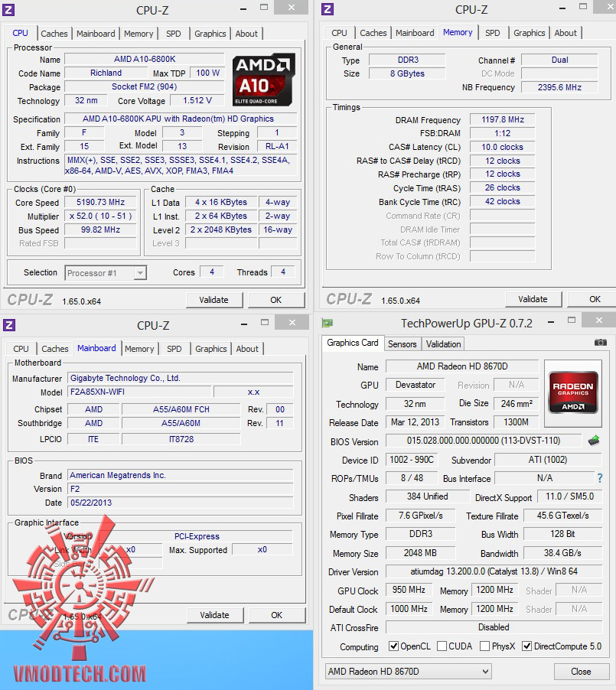Viewport: 616px width, 690px height.
Task: Click the GPU Clock value 950 MHz
Action: tap(409, 590)
